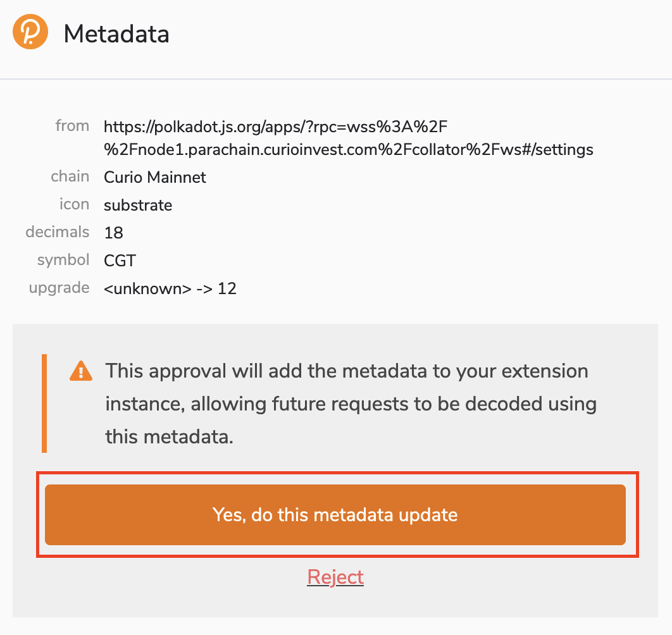This screenshot has width=672, height=635.
Task: Click the decimals value 18
Action: coord(113,233)
